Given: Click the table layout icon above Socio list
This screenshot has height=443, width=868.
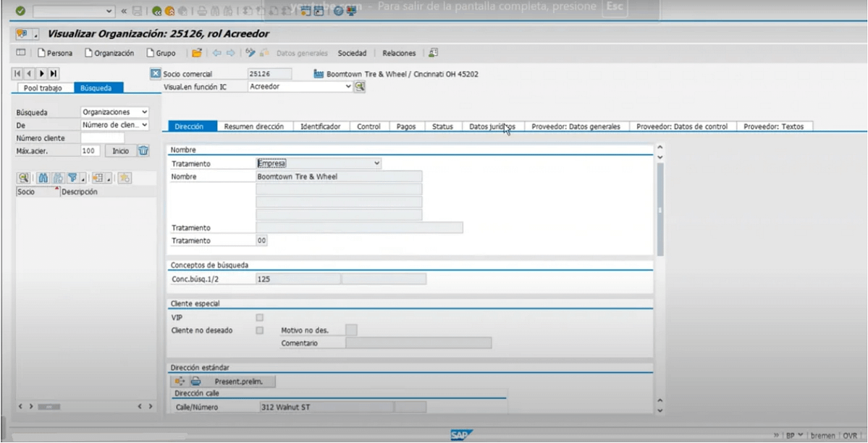Looking at the screenshot, I should [98, 178].
